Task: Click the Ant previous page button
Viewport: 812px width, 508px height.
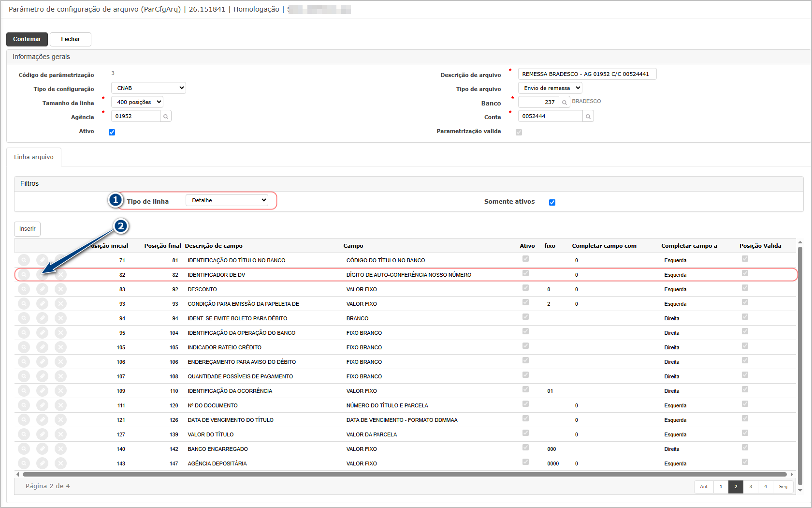Action: (x=704, y=487)
